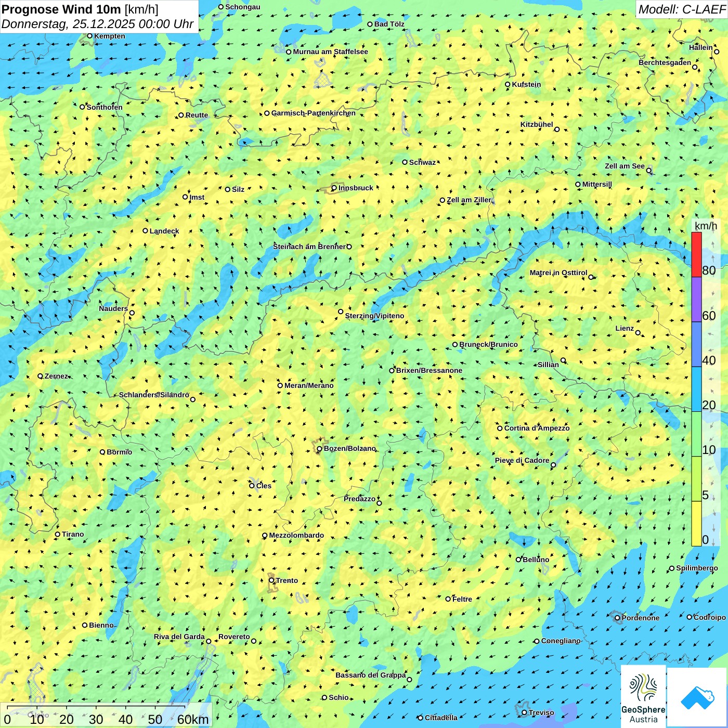Click the red 80 km/h legend color
This screenshot has width=728, height=728.
696,255
